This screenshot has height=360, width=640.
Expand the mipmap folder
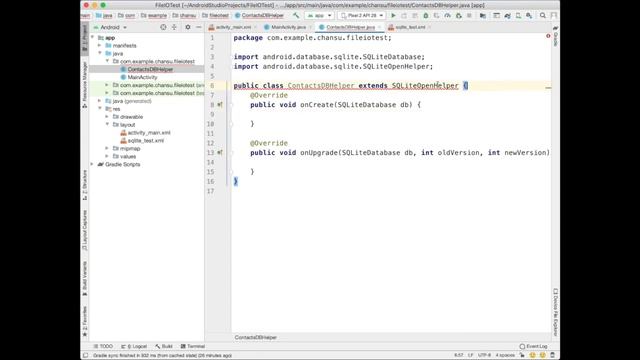coord(107,149)
